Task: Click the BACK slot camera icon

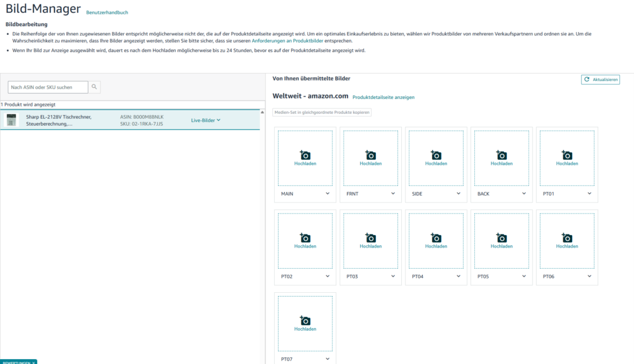Action: coord(501,157)
